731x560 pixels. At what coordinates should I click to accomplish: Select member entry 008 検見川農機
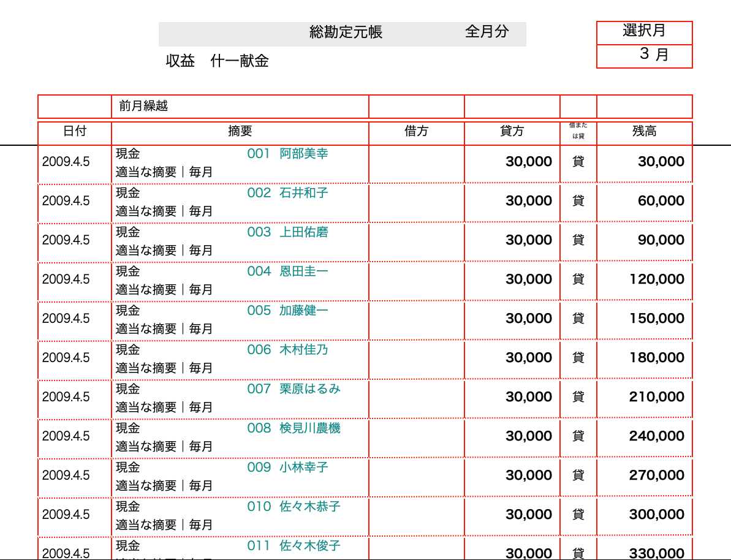pos(294,428)
